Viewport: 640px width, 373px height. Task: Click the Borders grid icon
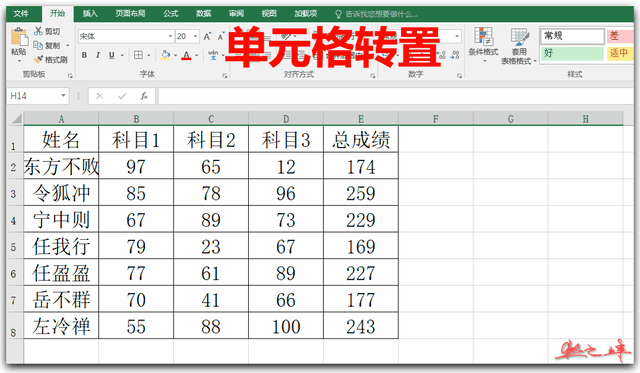[x=138, y=55]
